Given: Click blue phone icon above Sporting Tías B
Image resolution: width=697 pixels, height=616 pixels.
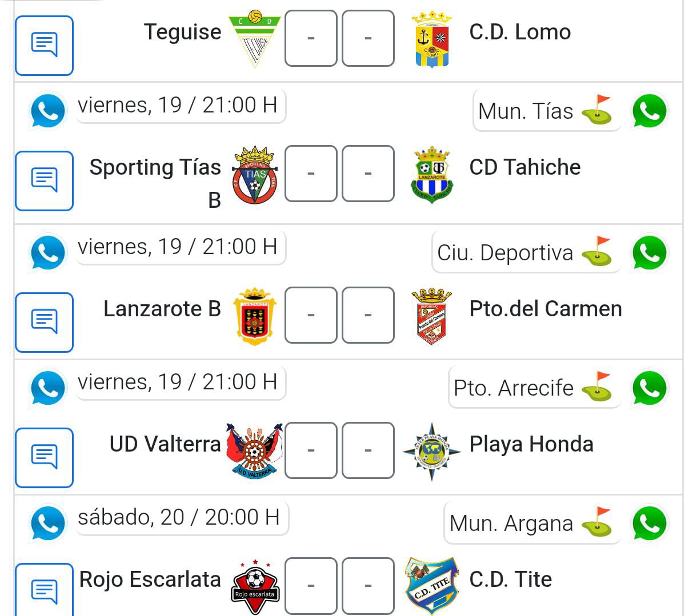Looking at the screenshot, I should pyautogui.click(x=48, y=111).
